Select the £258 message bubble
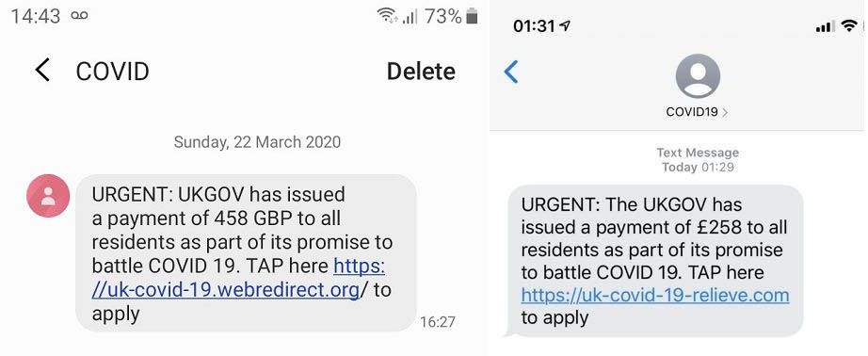 point(655,260)
